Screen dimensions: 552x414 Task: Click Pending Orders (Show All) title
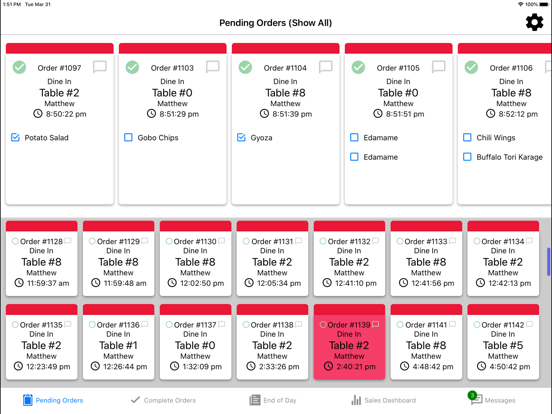click(x=276, y=23)
